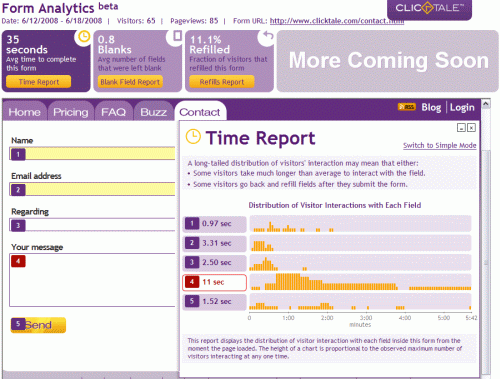Open the form URL link
This screenshot has height=379, width=500.
337,21
